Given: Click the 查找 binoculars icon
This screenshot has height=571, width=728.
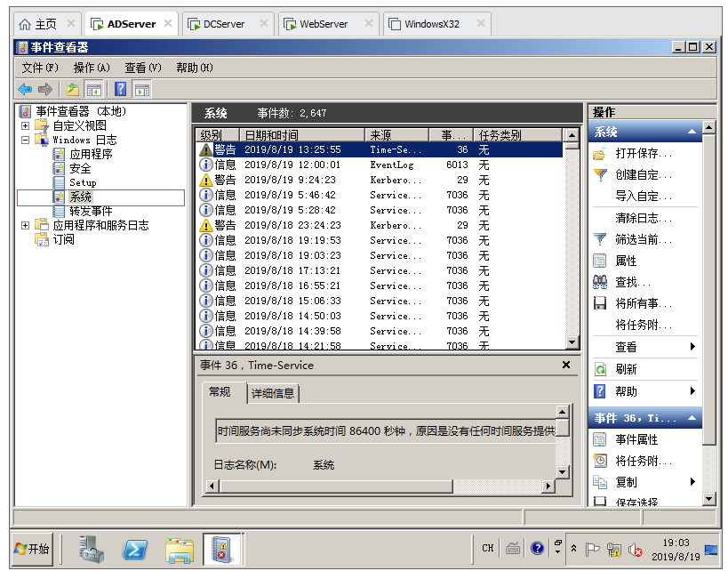Looking at the screenshot, I should pos(600,282).
